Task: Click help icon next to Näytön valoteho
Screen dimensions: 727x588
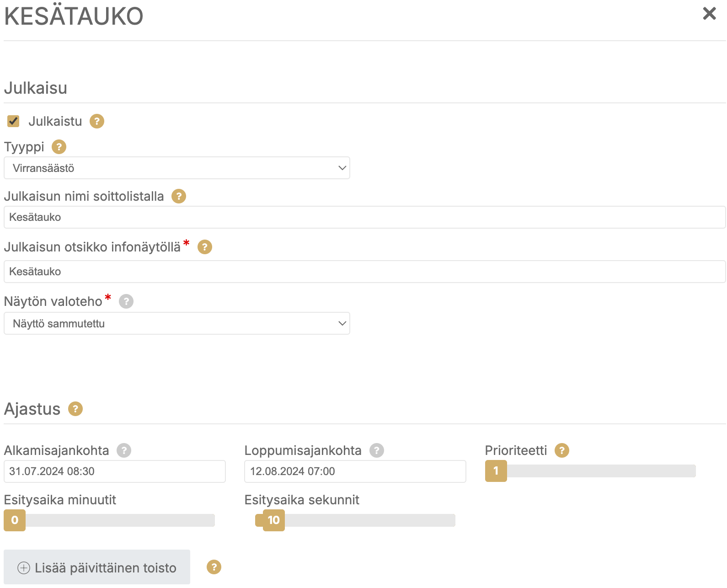Action: tap(126, 301)
